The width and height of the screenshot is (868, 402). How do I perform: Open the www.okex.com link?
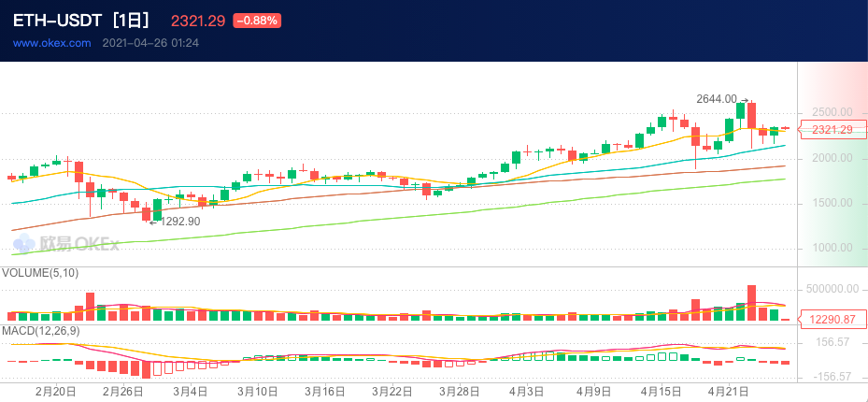coord(51,42)
